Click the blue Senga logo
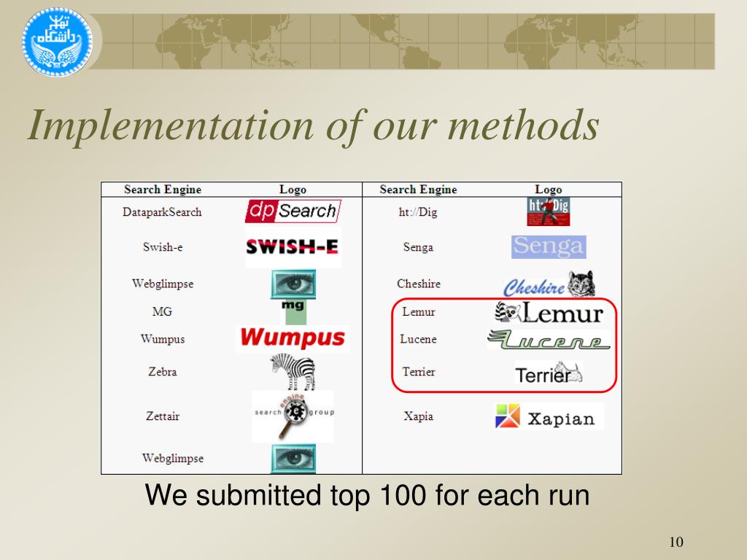 pos(549,246)
